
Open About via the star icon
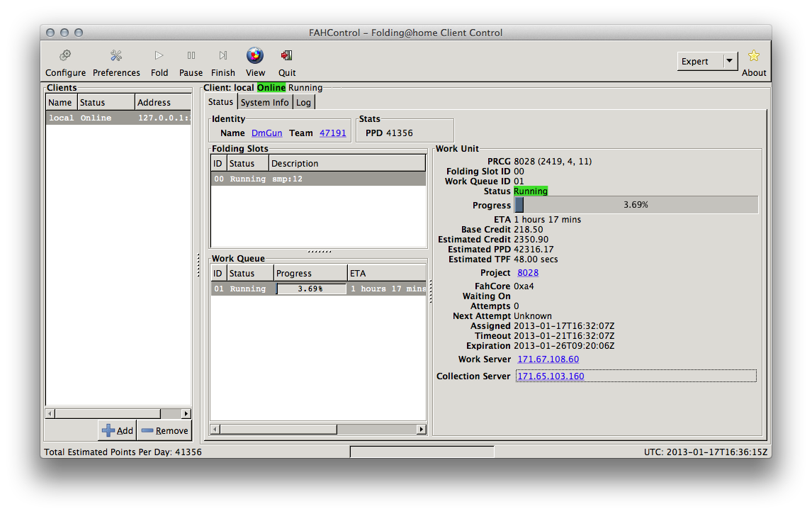coord(753,56)
